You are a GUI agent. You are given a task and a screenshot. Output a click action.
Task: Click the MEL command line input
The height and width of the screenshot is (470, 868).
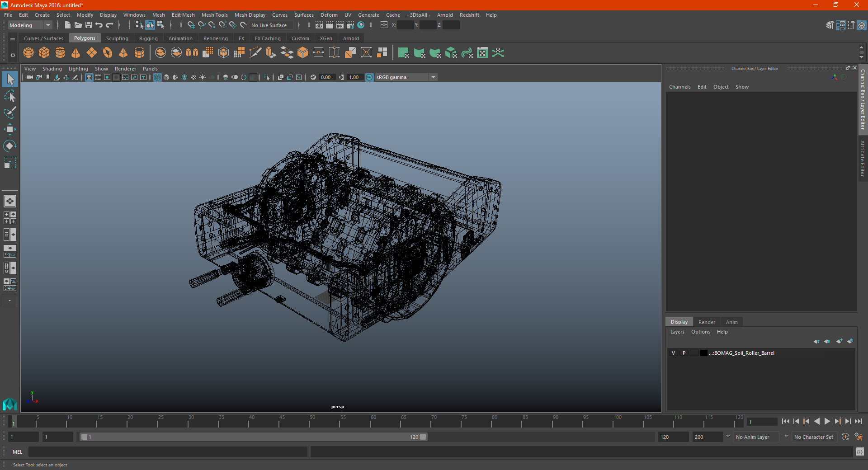click(168, 452)
